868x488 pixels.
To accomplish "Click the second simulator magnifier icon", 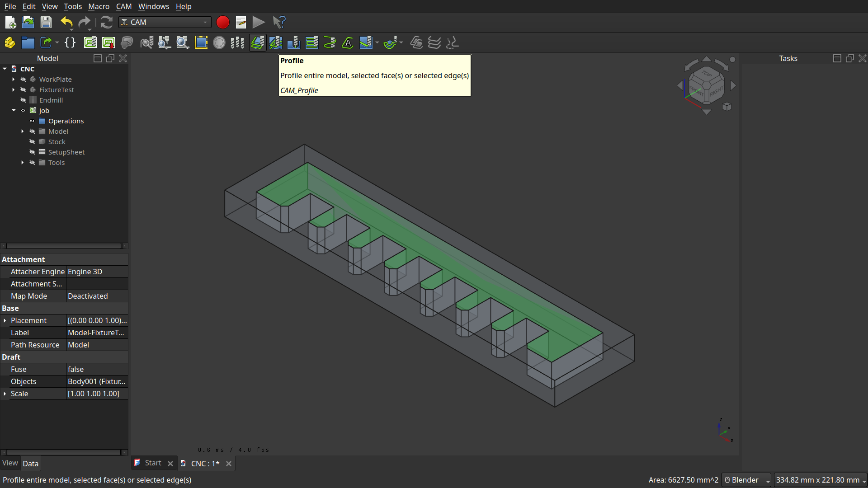I will (183, 43).
